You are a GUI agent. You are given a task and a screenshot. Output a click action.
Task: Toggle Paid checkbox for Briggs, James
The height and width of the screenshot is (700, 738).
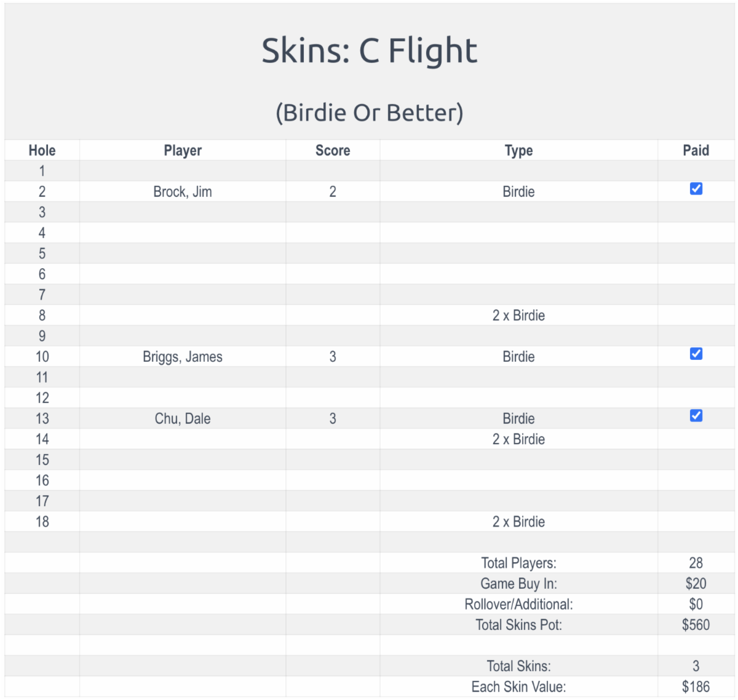click(x=696, y=354)
